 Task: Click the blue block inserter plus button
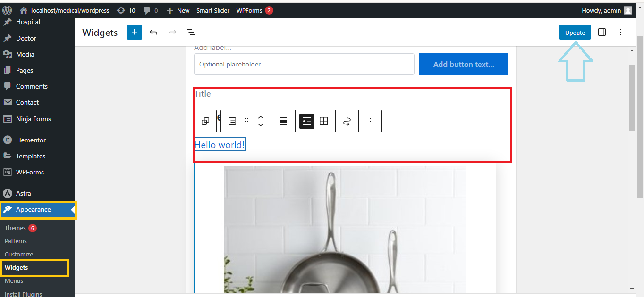tap(135, 32)
